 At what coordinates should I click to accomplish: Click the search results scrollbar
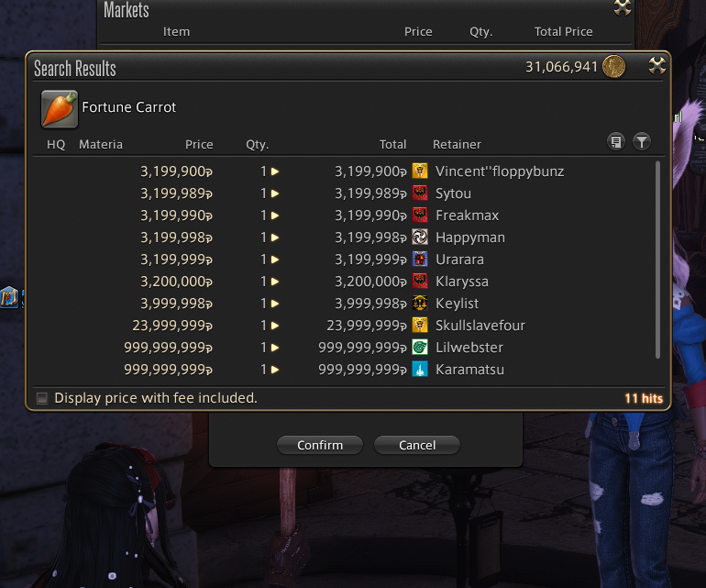click(x=657, y=260)
